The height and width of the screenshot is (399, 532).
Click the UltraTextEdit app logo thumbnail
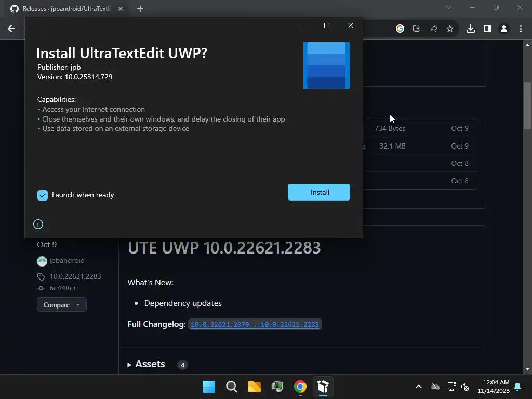coord(326,65)
